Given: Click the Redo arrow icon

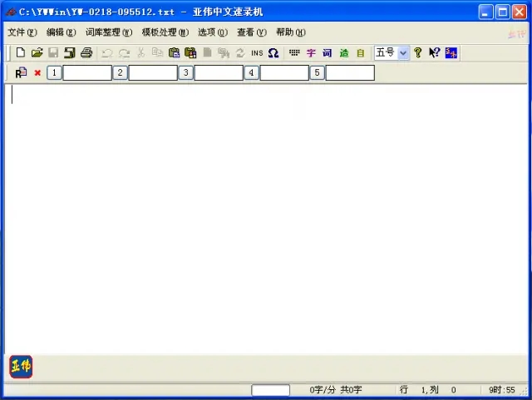Looking at the screenshot, I should pos(124,53).
